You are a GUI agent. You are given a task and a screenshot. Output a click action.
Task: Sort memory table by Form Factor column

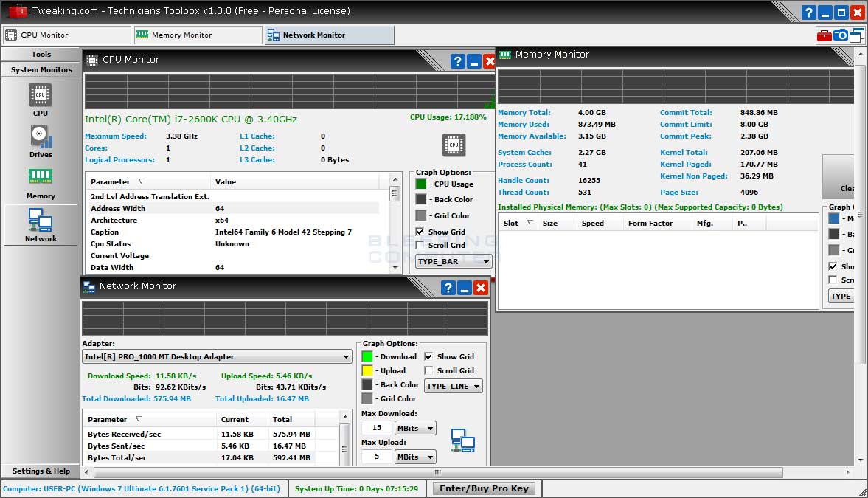[x=657, y=224]
